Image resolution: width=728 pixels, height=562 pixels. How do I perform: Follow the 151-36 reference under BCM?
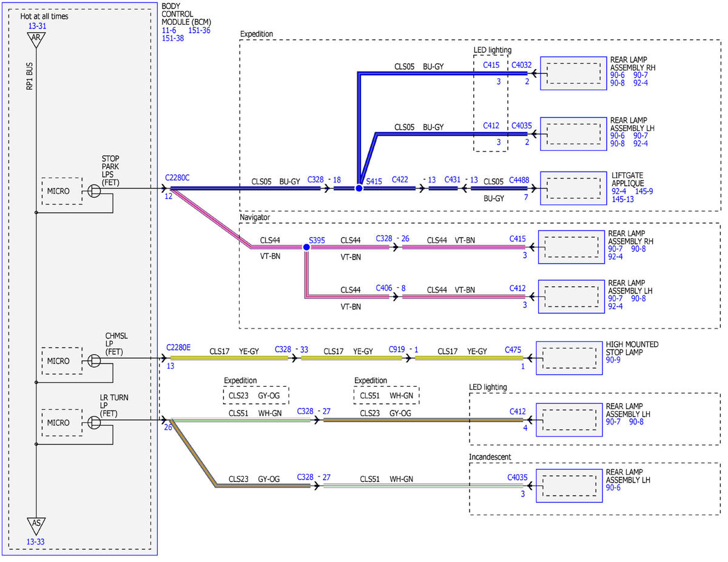click(199, 30)
